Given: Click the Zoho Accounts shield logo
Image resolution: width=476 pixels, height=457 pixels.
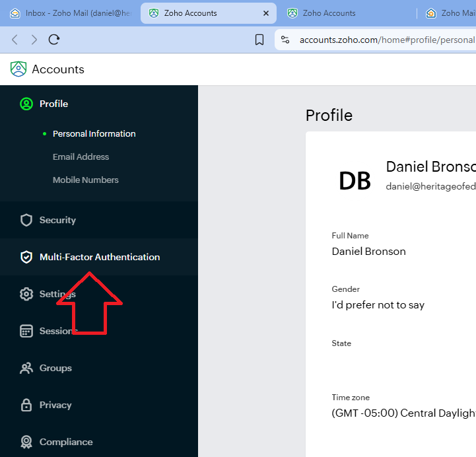Looking at the screenshot, I should click(18, 69).
